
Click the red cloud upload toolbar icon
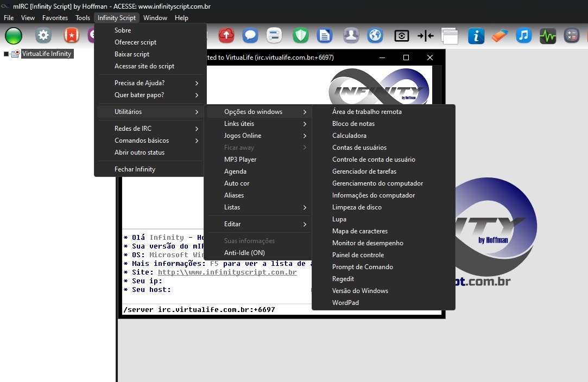coord(226,36)
